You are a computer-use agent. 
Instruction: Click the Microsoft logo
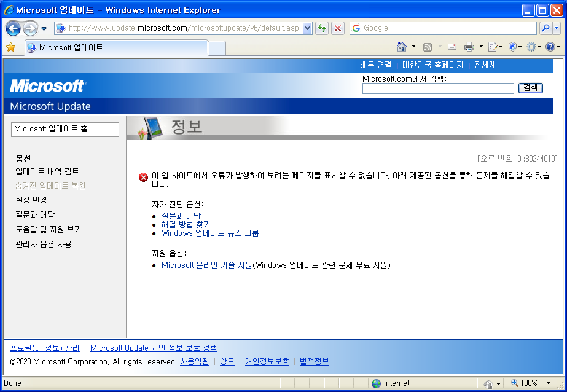(x=47, y=86)
